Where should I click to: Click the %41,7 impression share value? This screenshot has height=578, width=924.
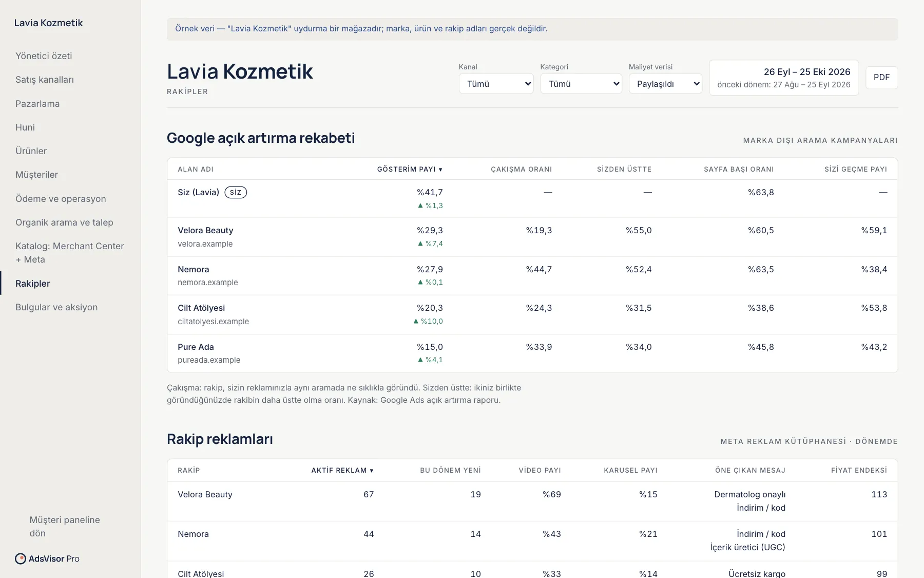(x=430, y=192)
